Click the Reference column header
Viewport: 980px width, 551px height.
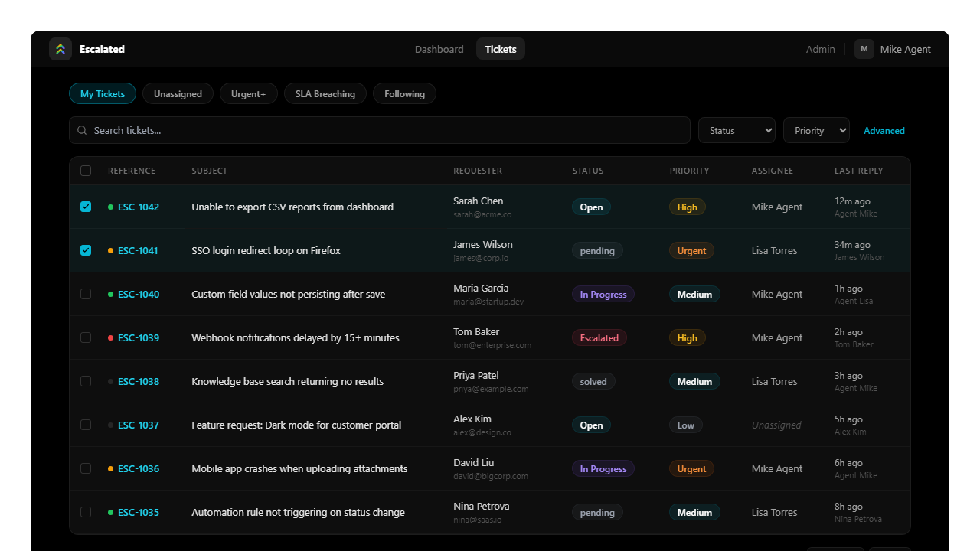(x=132, y=171)
